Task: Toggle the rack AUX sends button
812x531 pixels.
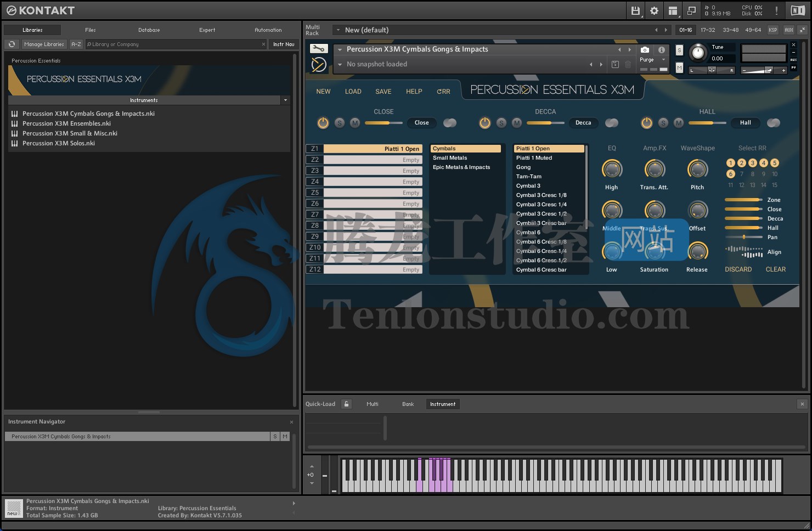Action: coord(789,30)
